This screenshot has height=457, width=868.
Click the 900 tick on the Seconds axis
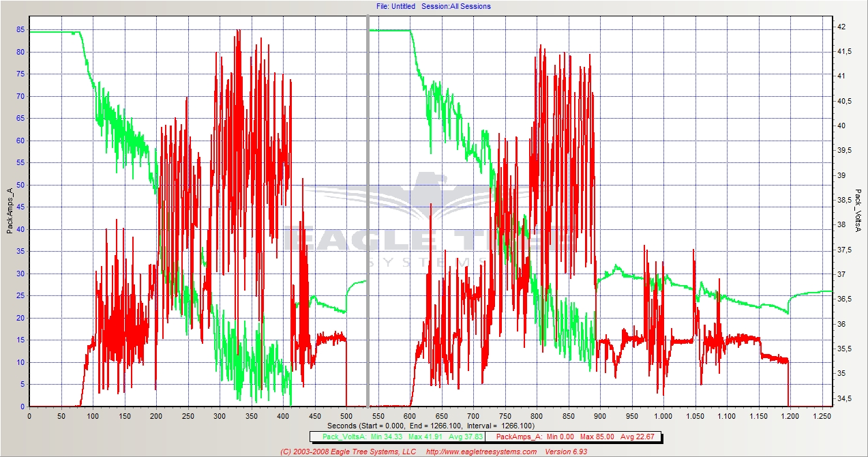(x=600, y=415)
